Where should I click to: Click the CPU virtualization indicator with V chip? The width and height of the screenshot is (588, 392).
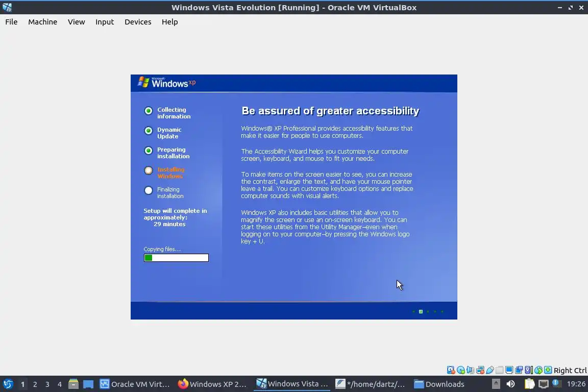point(529,370)
